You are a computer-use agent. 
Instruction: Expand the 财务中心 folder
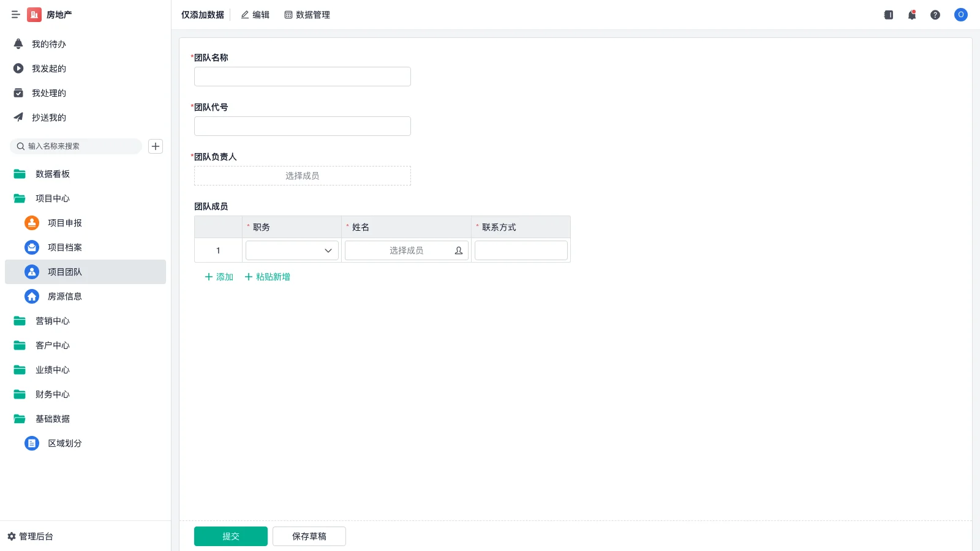tap(52, 394)
